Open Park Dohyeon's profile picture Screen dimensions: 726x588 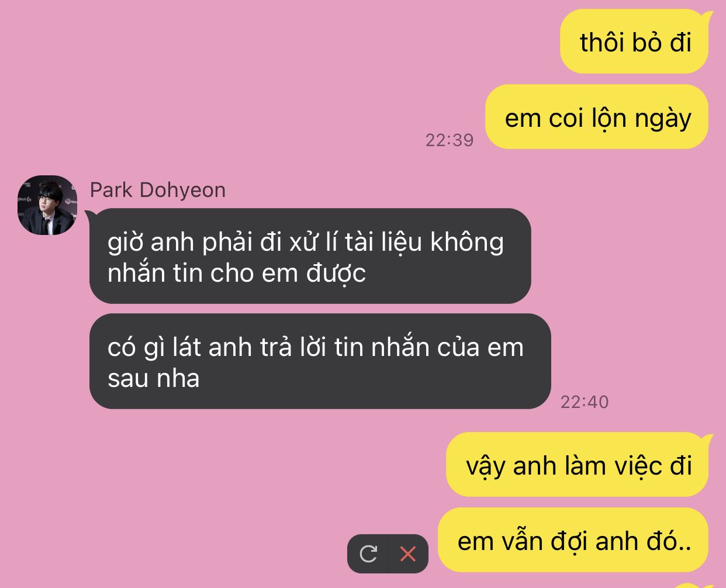click(x=47, y=205)
